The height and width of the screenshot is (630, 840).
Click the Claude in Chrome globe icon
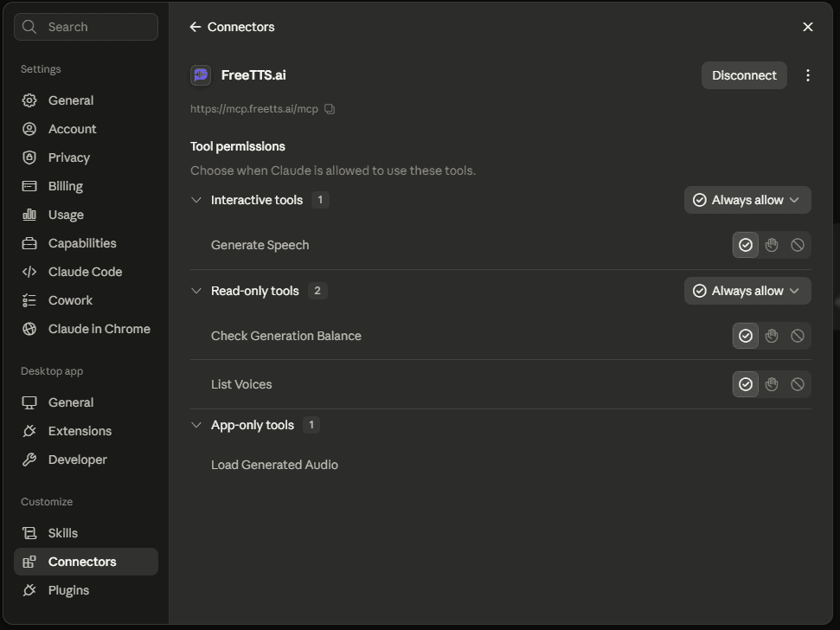pos(29,329)
